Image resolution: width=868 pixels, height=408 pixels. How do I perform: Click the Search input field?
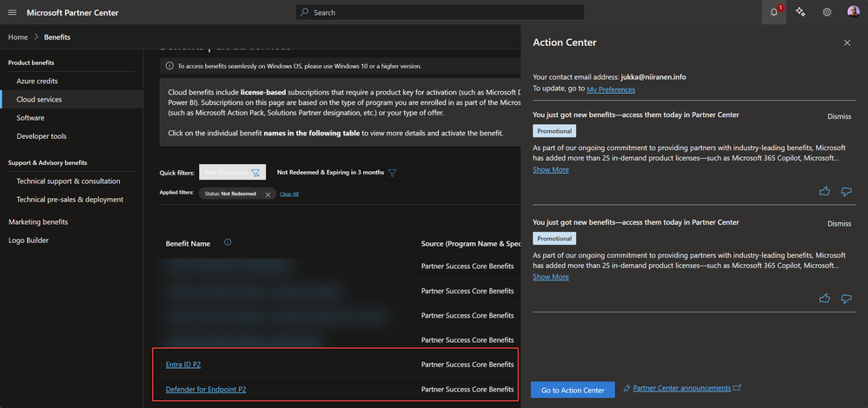click(x=441, y=12)
